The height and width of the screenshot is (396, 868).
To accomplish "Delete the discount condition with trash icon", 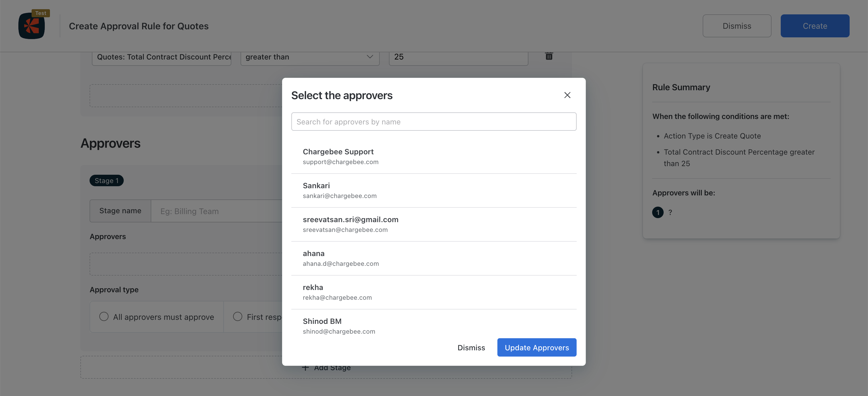I will pos(549,56).
